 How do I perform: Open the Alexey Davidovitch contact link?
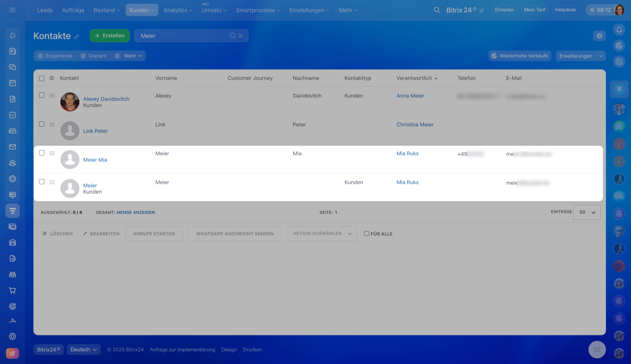click(106, 99)
